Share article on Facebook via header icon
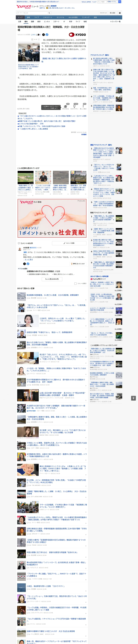The width and height of the screenshot is (138, 644). coord(47,35)
